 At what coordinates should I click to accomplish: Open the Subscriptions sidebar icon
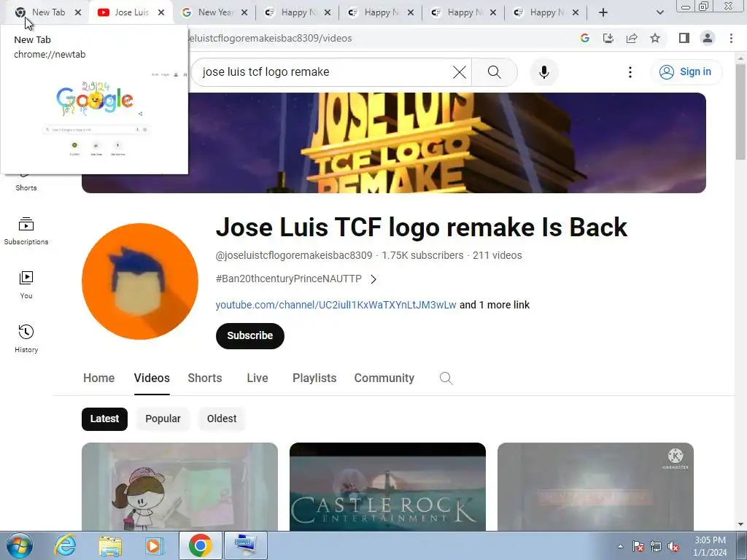[26, 231]
